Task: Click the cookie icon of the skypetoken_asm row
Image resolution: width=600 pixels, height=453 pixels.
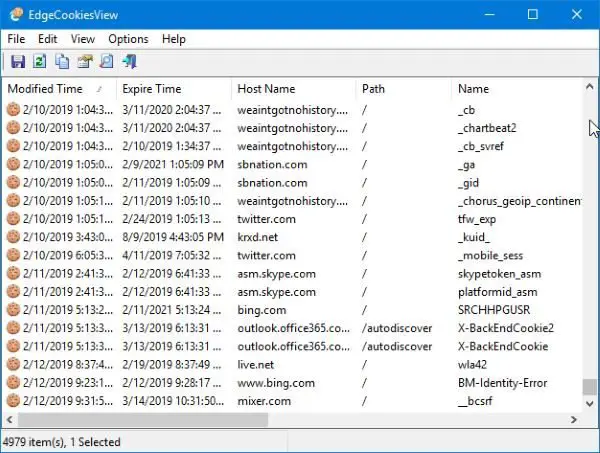Action: (13, 273)
